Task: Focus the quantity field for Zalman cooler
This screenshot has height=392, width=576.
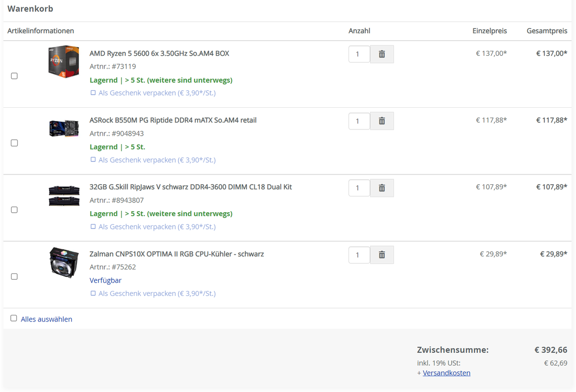Action: pyautogui.click(x=359, y=255)
